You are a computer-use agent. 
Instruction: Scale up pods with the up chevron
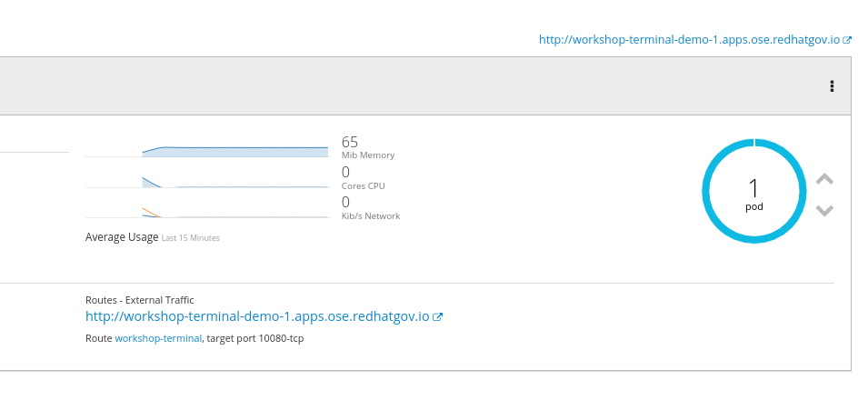[x=824, y=179]
